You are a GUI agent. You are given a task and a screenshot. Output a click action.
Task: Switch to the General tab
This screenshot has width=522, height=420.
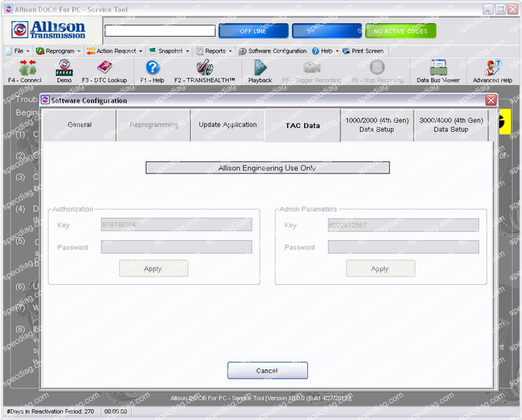coord(79,125)
